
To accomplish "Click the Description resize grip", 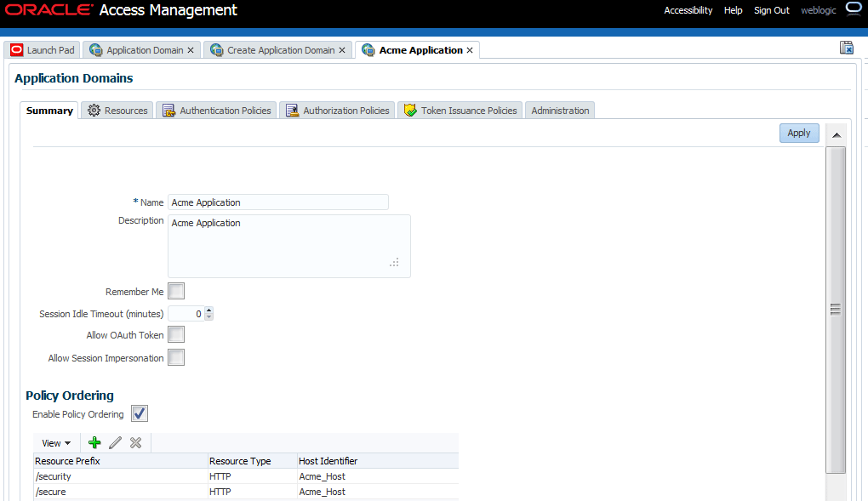I will [x=394, y=262].
